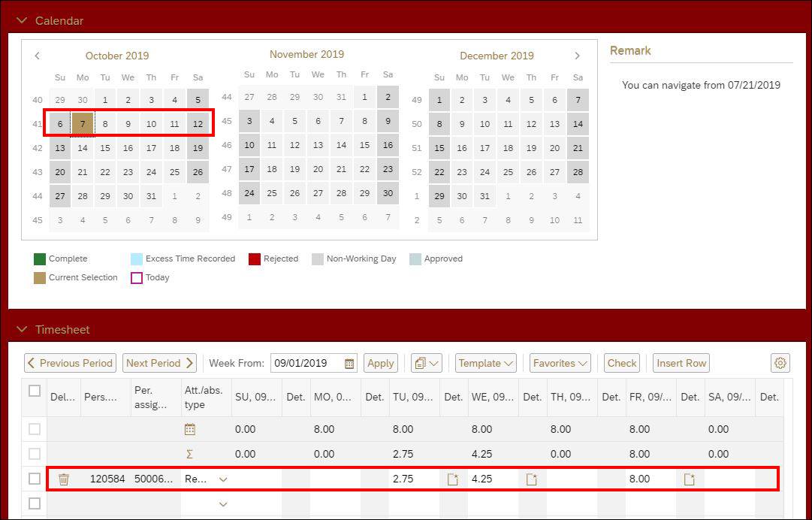Image resolution: width=812 pixels, height=520 pixels.
Task: Go to next month in calendar
Action: pyautogui.click(x=577, y=56)
